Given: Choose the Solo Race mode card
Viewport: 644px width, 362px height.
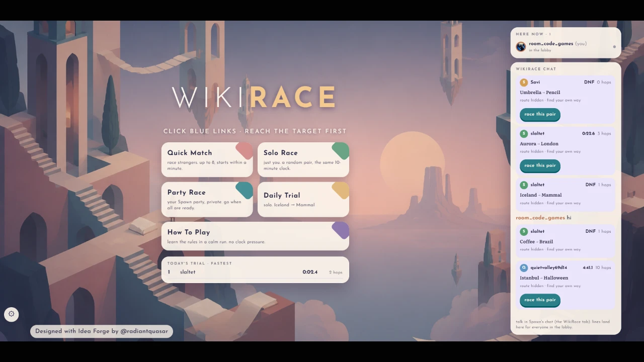Looking at the screenshot, I should click(x=303, y=159).
